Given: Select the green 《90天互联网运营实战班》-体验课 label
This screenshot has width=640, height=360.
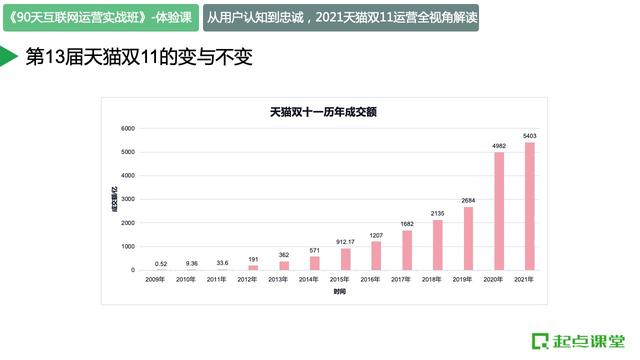Looking at the screenshot, I should 101,18.
